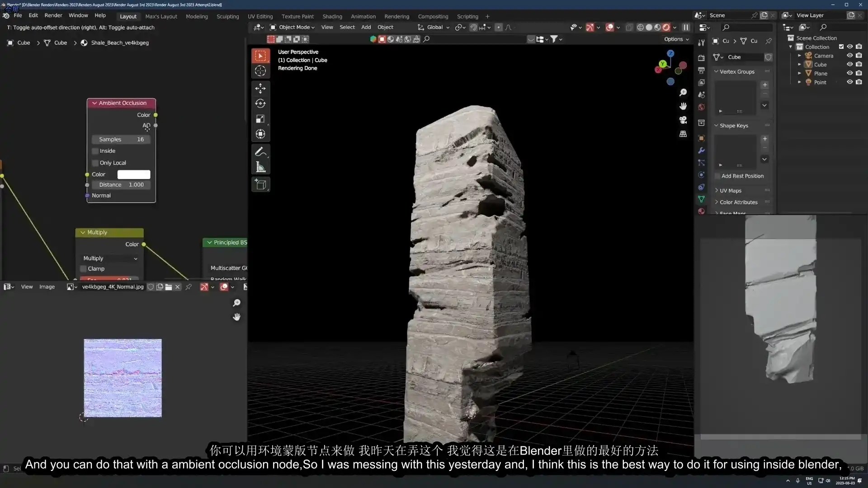Edit the Distance value field in the AO node
Image resolution: width=868 pixels, height=488 pixels.
[121, 184]
